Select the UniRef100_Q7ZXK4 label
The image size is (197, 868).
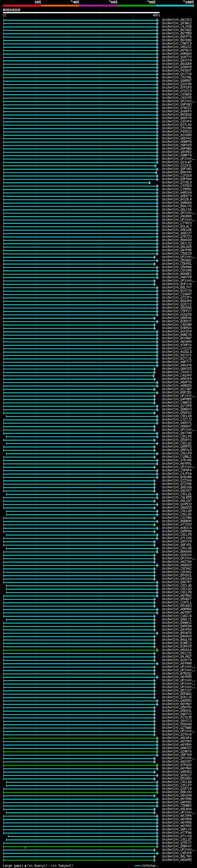[x=177, y=481]
